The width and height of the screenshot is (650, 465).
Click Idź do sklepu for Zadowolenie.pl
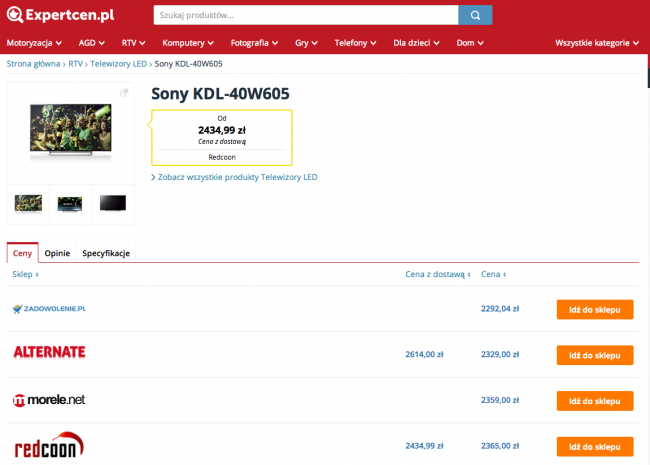pos(595,310)
